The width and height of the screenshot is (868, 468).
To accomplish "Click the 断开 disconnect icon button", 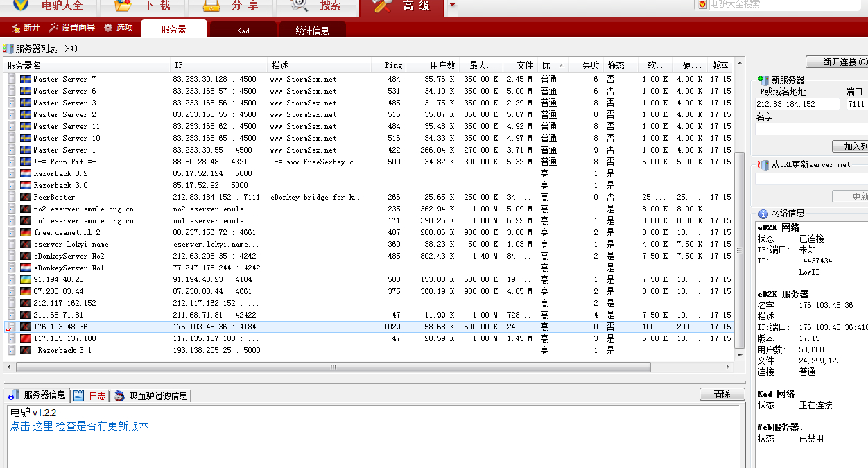I will pos(26,28).
